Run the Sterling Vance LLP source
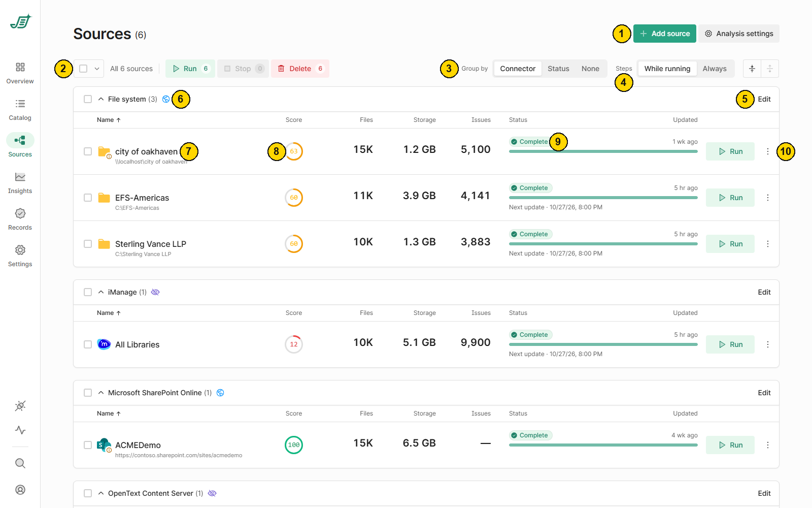Viewport: 812px width, 508px height. tap(730, 244)
